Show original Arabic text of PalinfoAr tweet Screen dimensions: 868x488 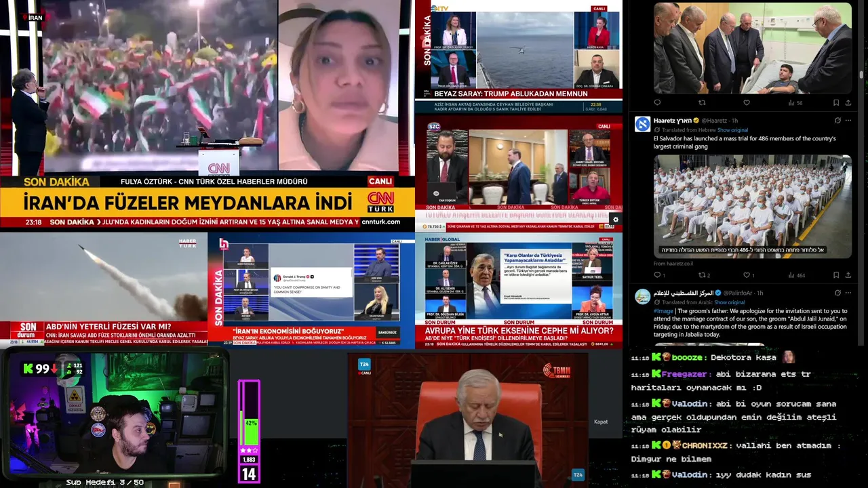(730, 302)
